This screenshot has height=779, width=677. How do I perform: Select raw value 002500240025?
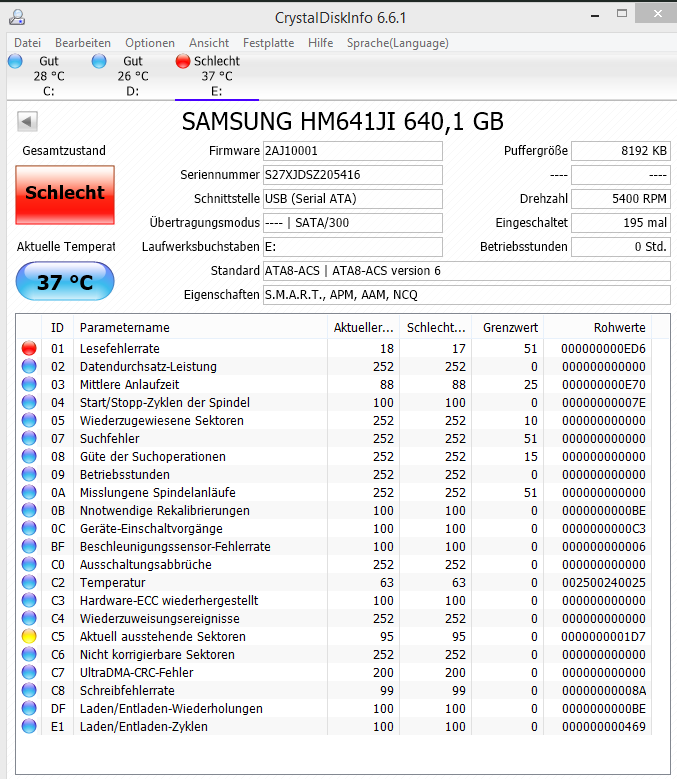[603, 583]
